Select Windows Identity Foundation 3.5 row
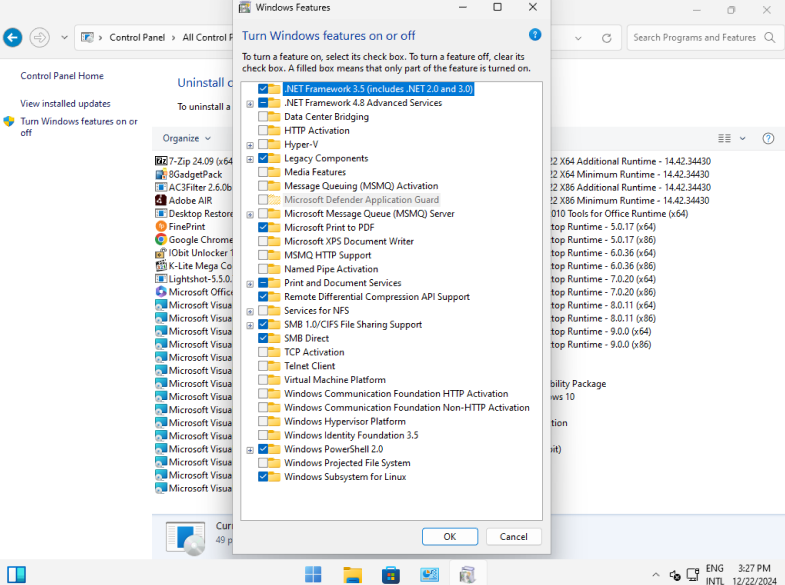This screenshot has width=785, height=585. point(351,435)
